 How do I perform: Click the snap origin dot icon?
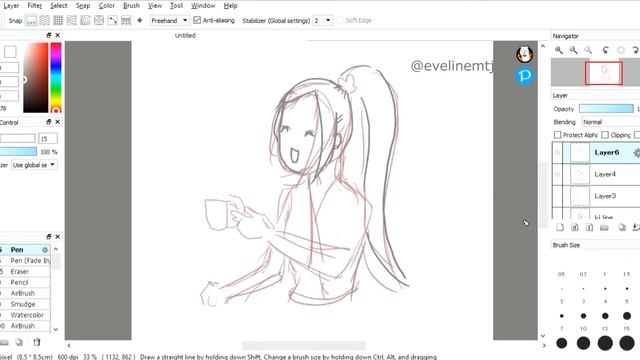pos(140,20)
